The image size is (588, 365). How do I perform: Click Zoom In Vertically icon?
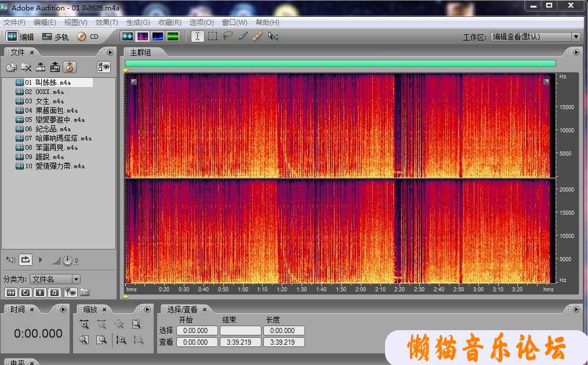tap(121, 340)
